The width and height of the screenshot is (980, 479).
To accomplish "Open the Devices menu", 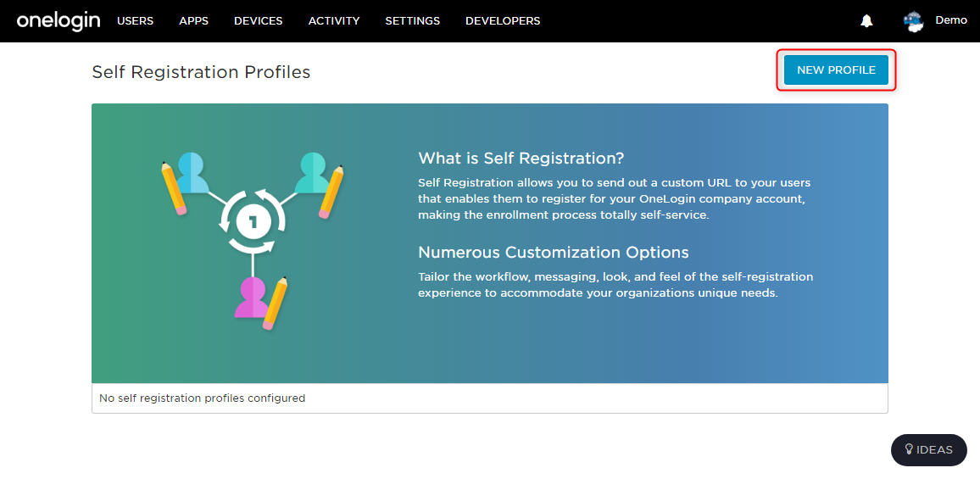I will tap(258, 20).
